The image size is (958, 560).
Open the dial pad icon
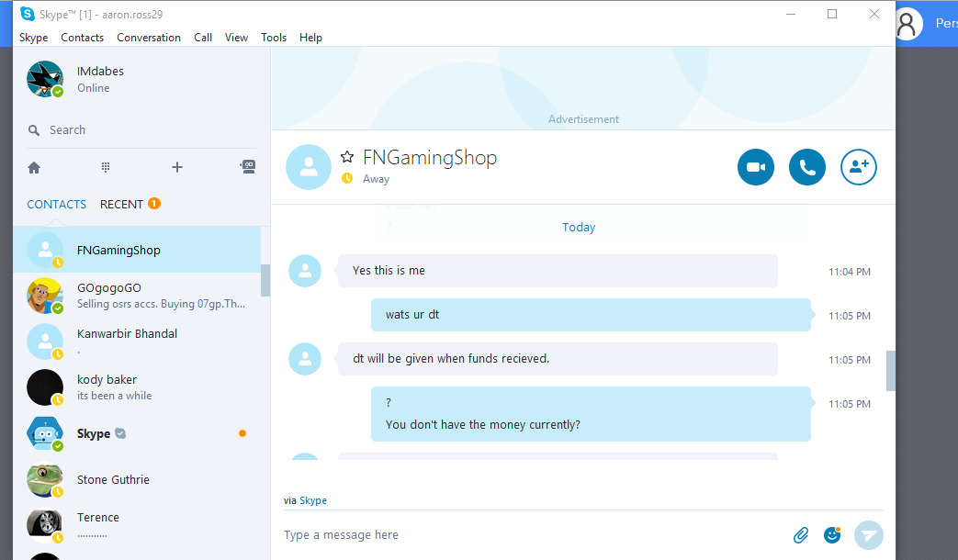tap(106, 167)
